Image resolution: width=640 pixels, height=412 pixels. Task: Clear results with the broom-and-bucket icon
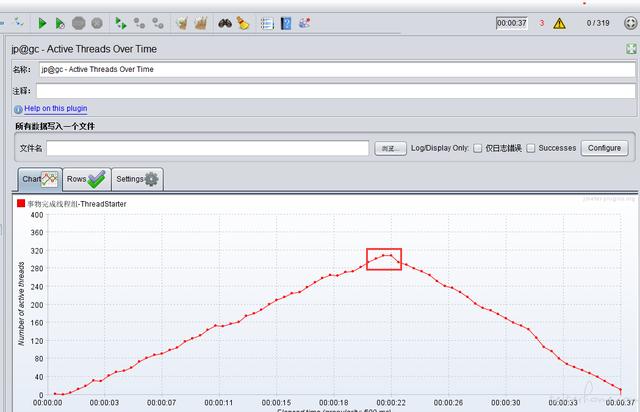[x=182, y=23]
